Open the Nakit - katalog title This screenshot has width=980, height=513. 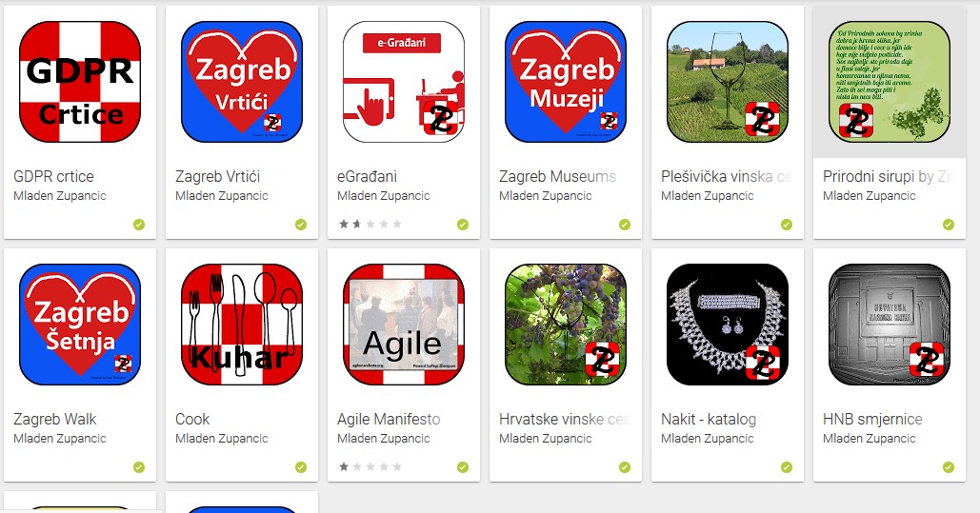(x=709, y=420)
